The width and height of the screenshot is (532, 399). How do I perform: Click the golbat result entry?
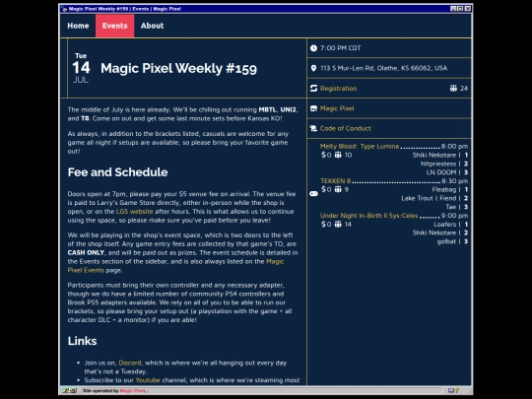(446, 241)
